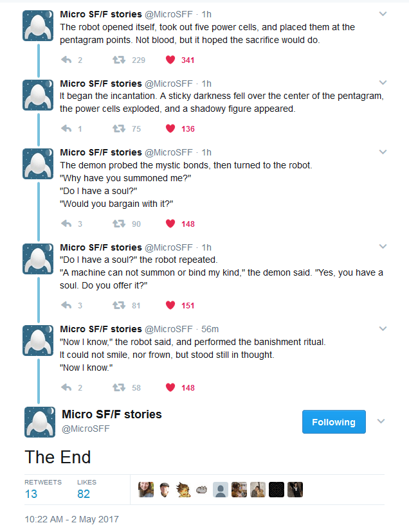Retweet the sticky darkness incantation tweet
The image size is (409, 532).
[118, 129]
